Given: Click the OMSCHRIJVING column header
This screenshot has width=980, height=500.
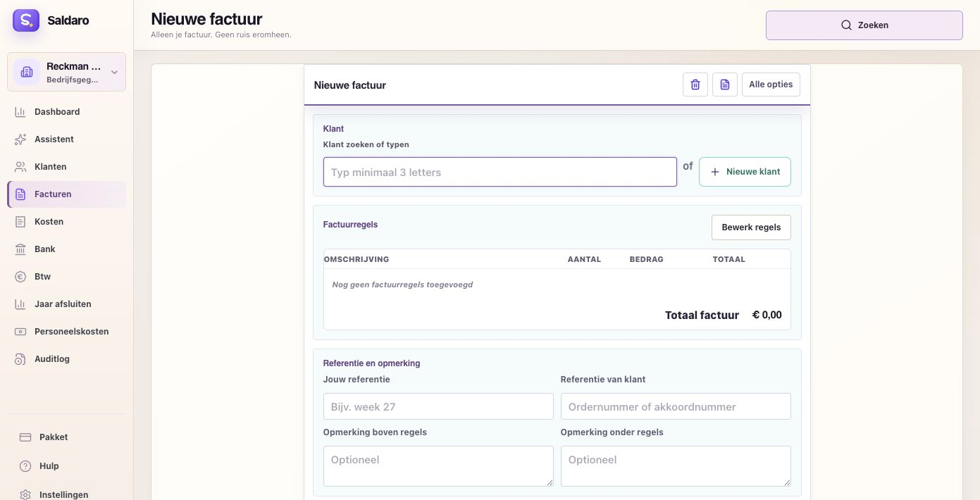Looking at the screenshot, I should pos(356,259).
